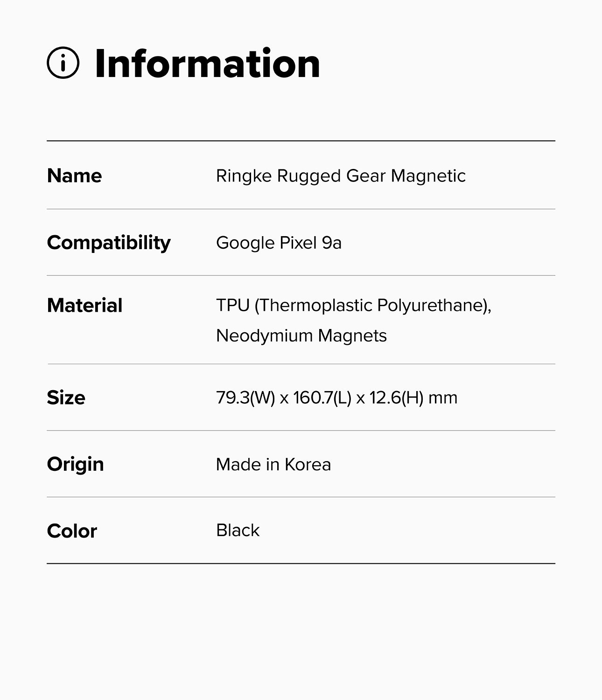The width and height of the screenshot is (602, 700).
Task: Click the Made in Korea text
Action: (x=273, y=464)
